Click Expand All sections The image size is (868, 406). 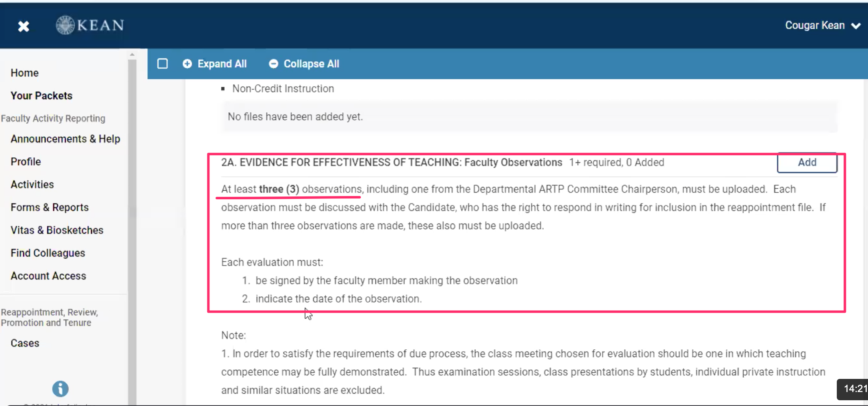pyautogui.click(x=215, y=64)
